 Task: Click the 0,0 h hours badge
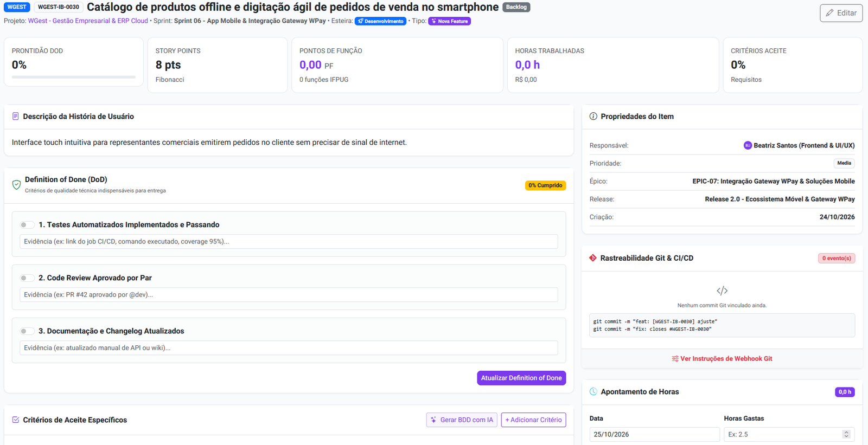(845, 392)
